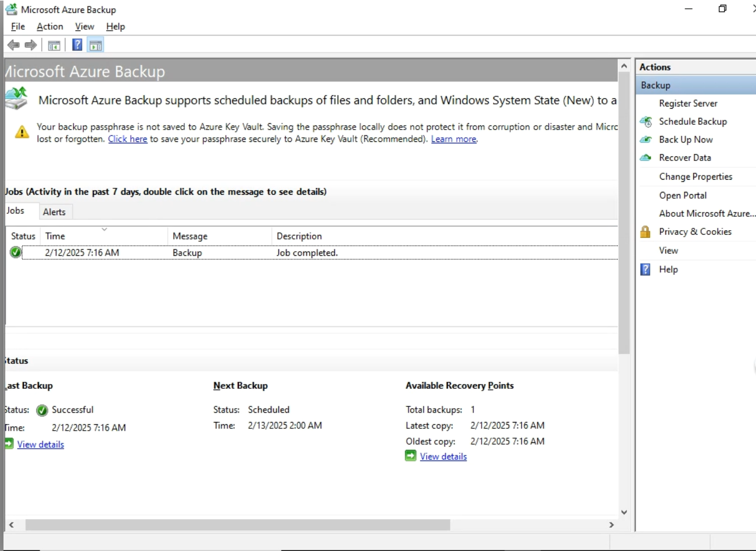Minimize the Microsoft Azure Backup window
Screen dimensions: 756x551
(689, 9)
